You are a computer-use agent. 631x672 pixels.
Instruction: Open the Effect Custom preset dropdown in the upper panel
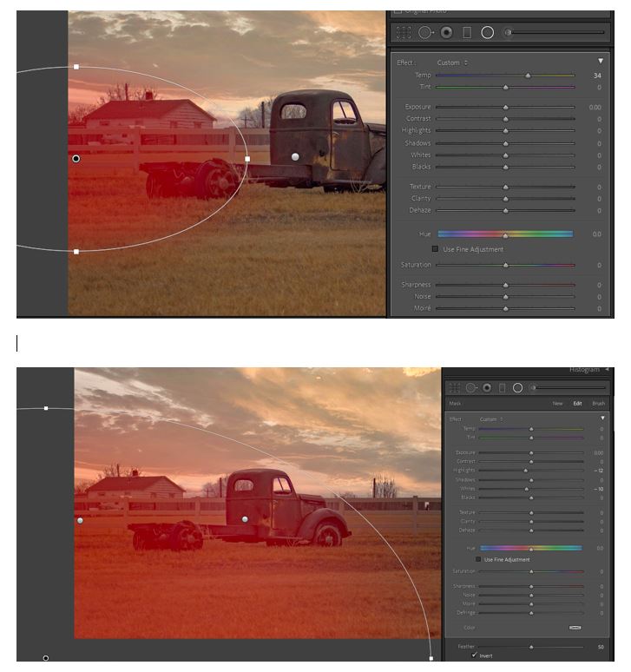[452, 63]
